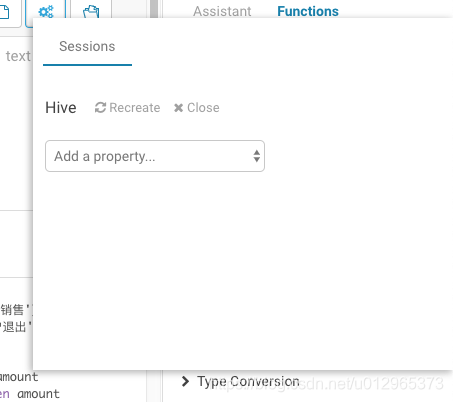
Task: Click the Close X icon
Action: 178,108
